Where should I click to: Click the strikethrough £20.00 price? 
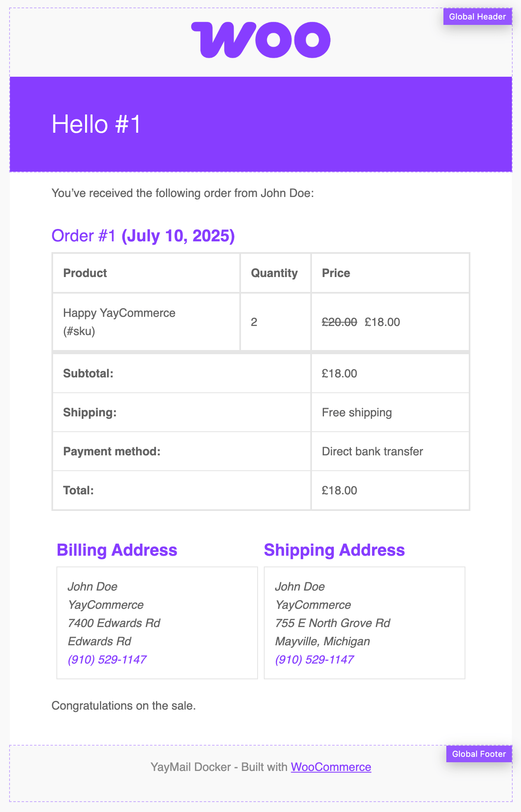pos(339,322)
